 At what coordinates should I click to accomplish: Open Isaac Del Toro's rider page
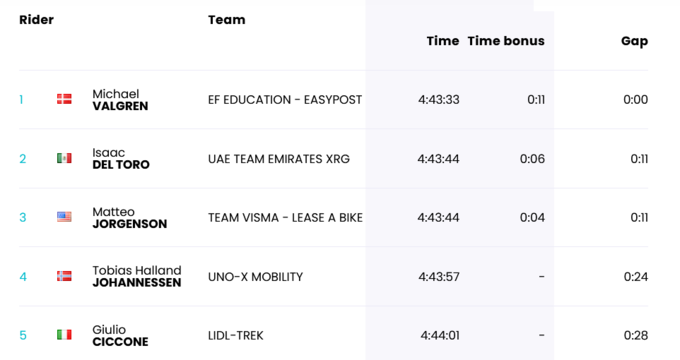click(121, 159)
